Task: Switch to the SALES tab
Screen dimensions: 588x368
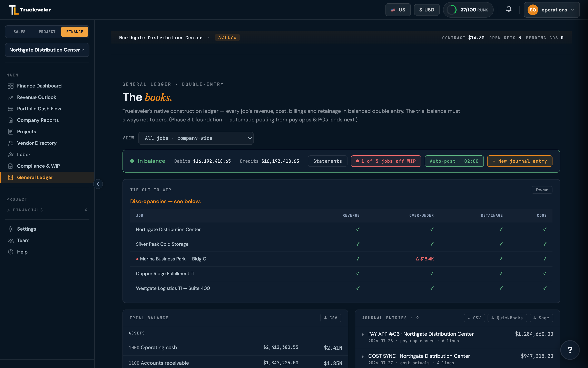Action: (19, 32)
